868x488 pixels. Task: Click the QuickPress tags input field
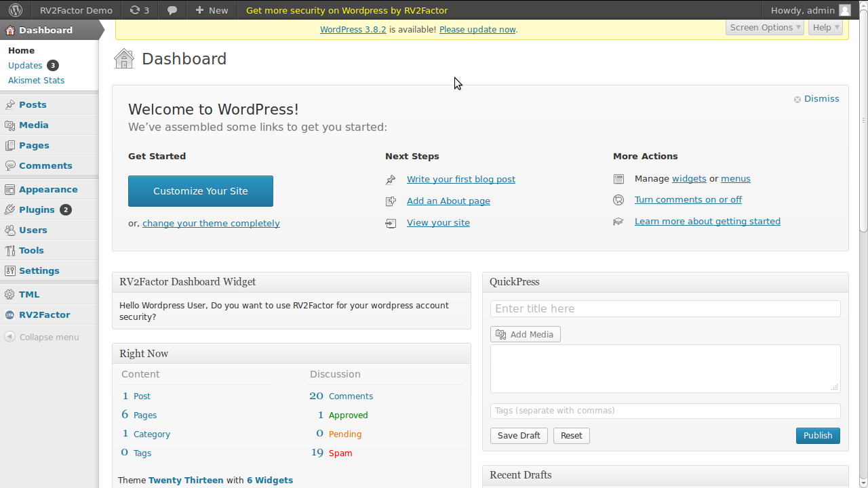click(x=665, y=411)
